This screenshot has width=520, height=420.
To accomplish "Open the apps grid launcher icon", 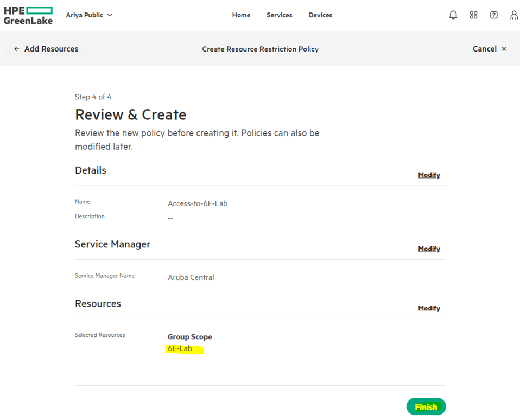I will click(473, 15).
